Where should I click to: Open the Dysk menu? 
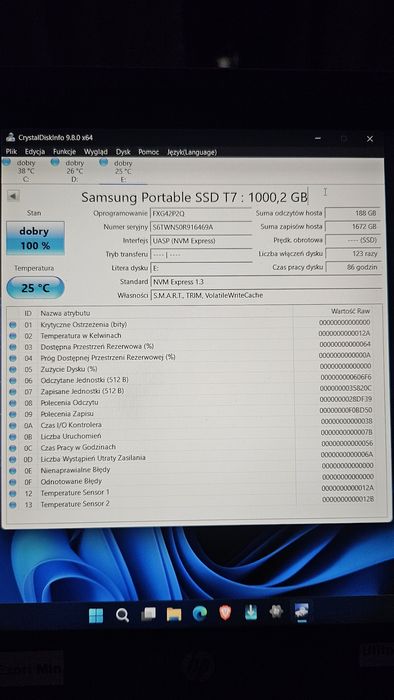click(x=123, y=152)
